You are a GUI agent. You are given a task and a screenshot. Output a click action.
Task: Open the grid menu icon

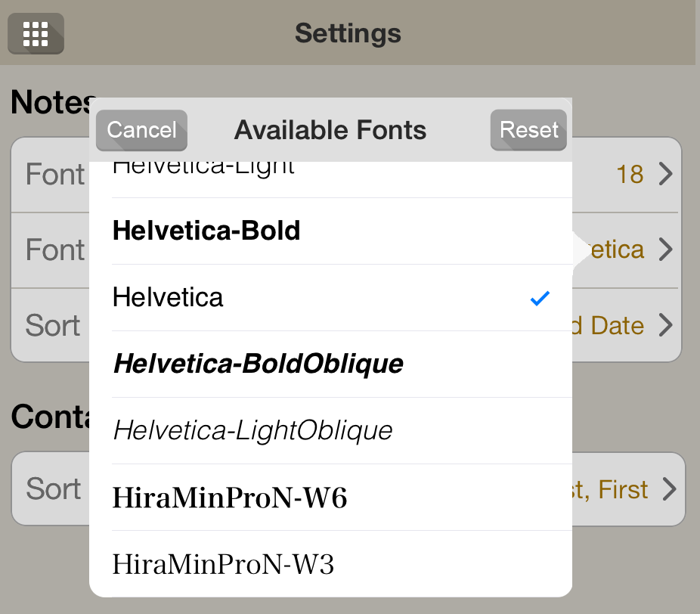(36, 33)
